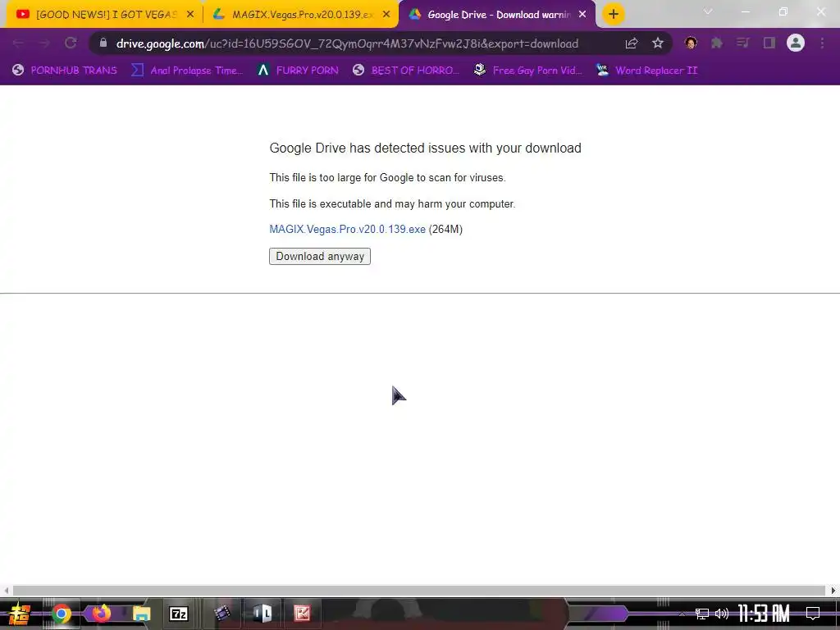View site security lock information
Screen dimensions: 840x630
pos(103,43)
